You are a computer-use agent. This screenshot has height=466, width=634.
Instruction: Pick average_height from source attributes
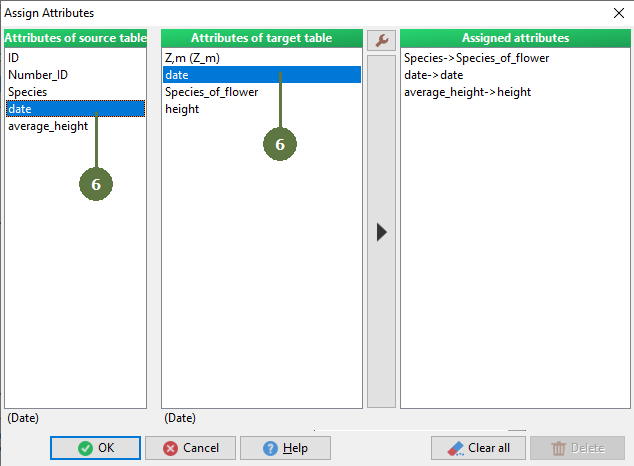(48, 126)
